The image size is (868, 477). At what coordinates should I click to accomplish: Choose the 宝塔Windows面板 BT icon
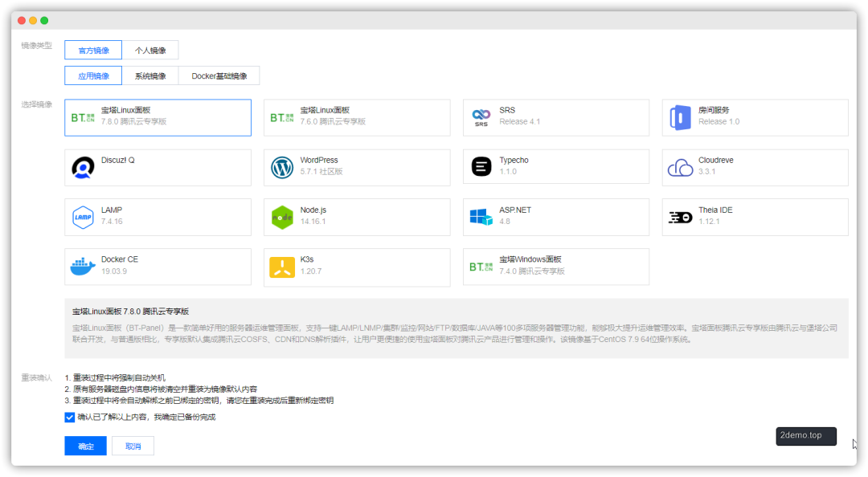[481, 267]
